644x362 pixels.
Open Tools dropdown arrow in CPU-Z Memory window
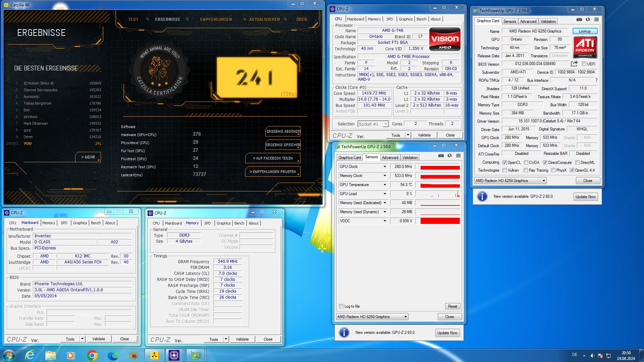[x=226, y=339]
